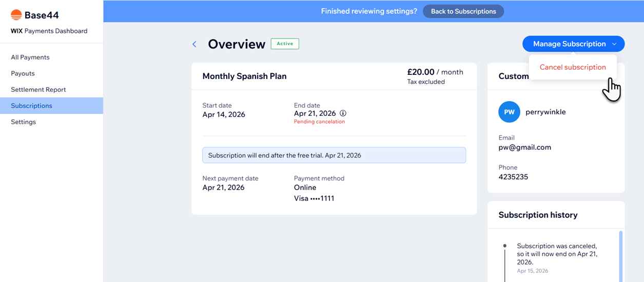The width and height of the screenshot is (644, 282).
Task: Select Subscriptions in the sidebar
Action: [32, 106]
